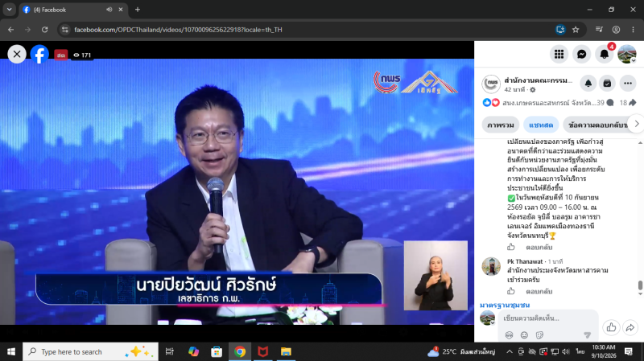
Task: Select the แชทสด tab
Action: pyautogui.click(x=540, y=125)
